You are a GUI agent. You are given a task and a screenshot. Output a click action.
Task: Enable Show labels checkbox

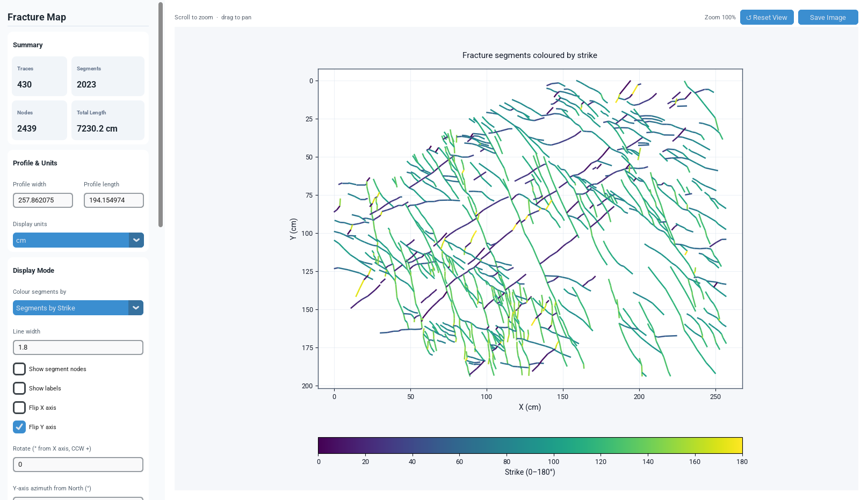[x=19, y=388]
